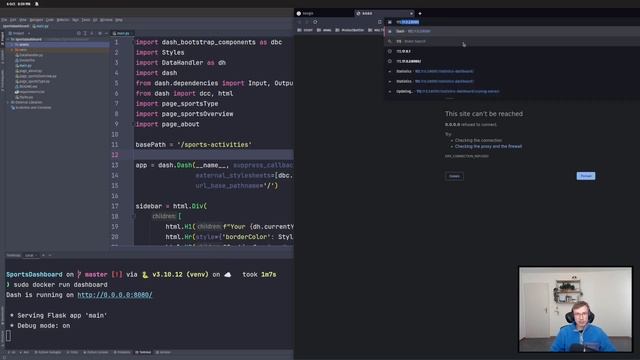Click the webcam video overlay
640x360 pixels.
point(576,309)
